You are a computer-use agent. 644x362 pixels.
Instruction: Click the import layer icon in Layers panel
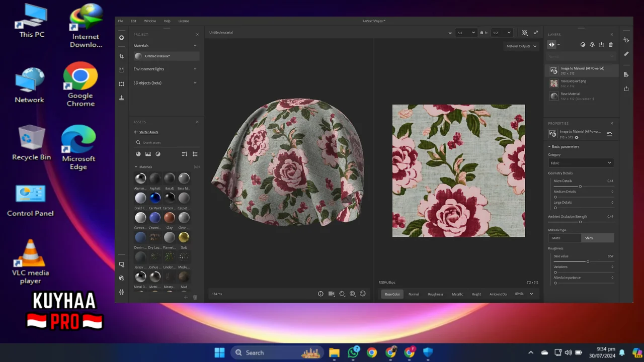pyautogui.click(x=601, y=45)
